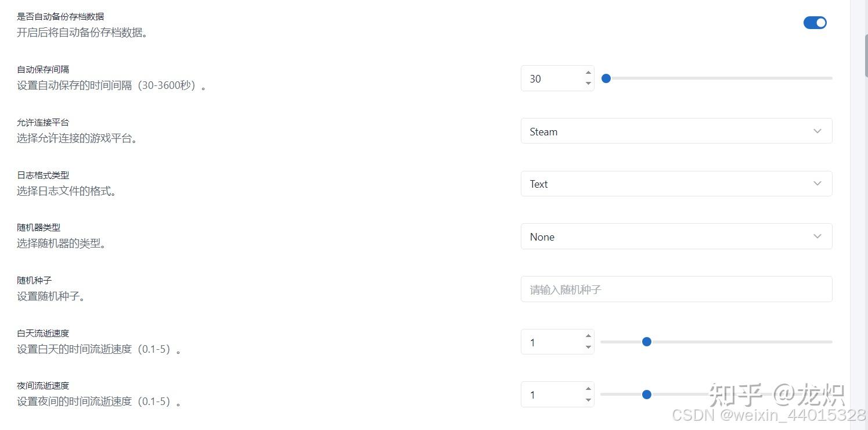Click the nighttime speed number field
The image size is (868, 430).
[x=552, y=395]
